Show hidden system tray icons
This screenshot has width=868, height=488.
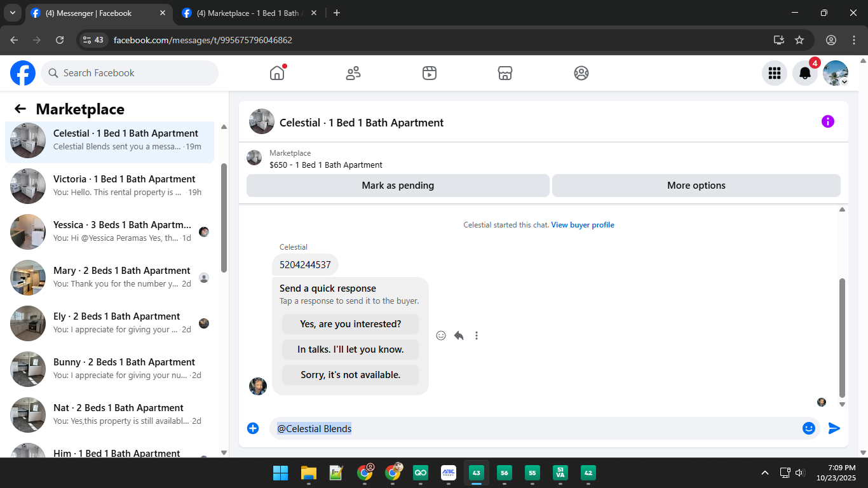tap(765, 473)
